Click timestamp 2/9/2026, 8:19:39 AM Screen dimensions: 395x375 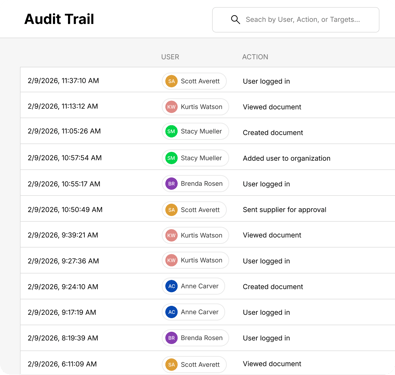point(63,338)
